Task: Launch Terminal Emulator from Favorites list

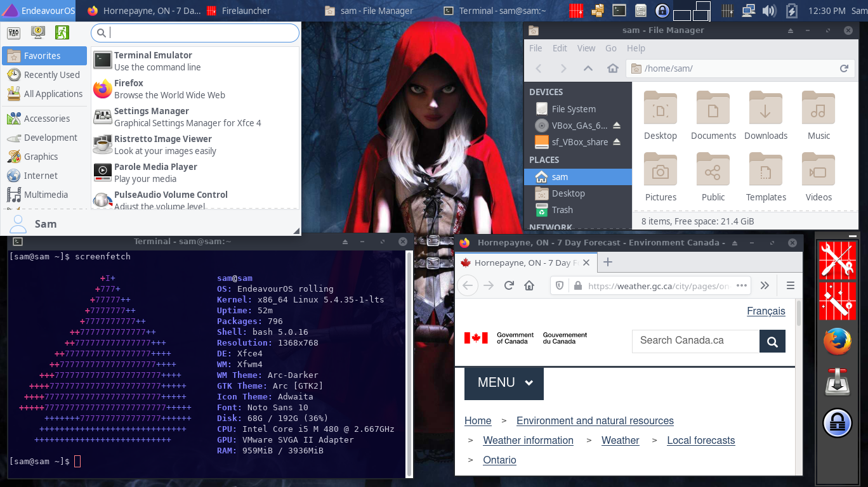Action: [x=195, y=61]
